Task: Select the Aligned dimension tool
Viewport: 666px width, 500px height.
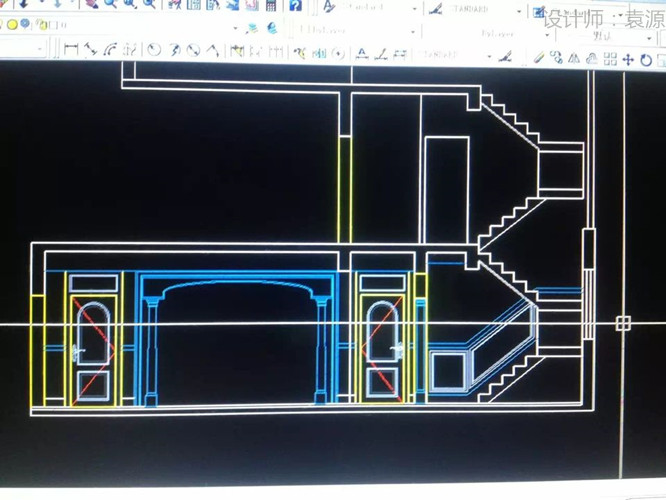Action: (90, 49)
